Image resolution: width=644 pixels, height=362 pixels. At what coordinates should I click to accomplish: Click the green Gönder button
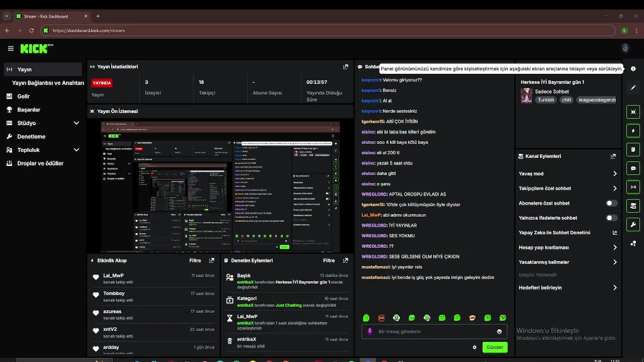(495, 347)
